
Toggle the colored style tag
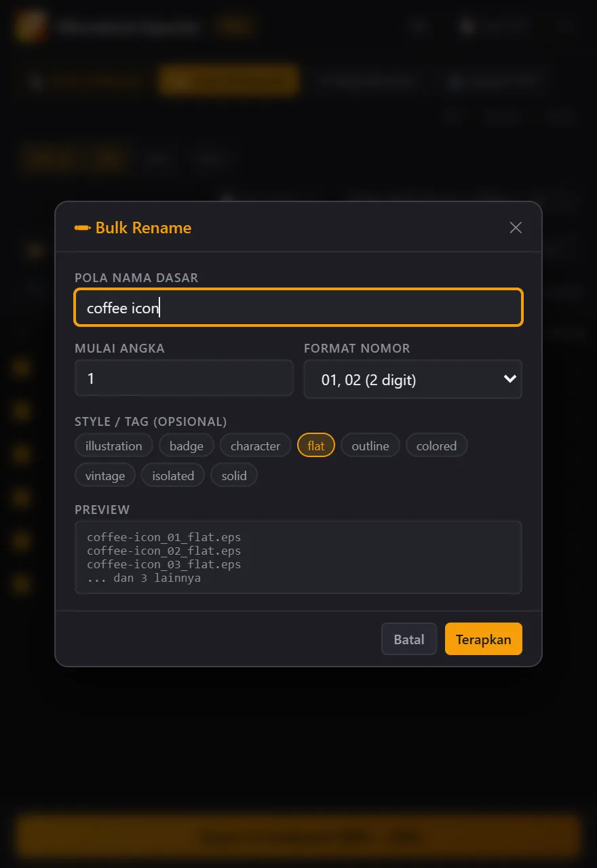click(x=437, y=446)
